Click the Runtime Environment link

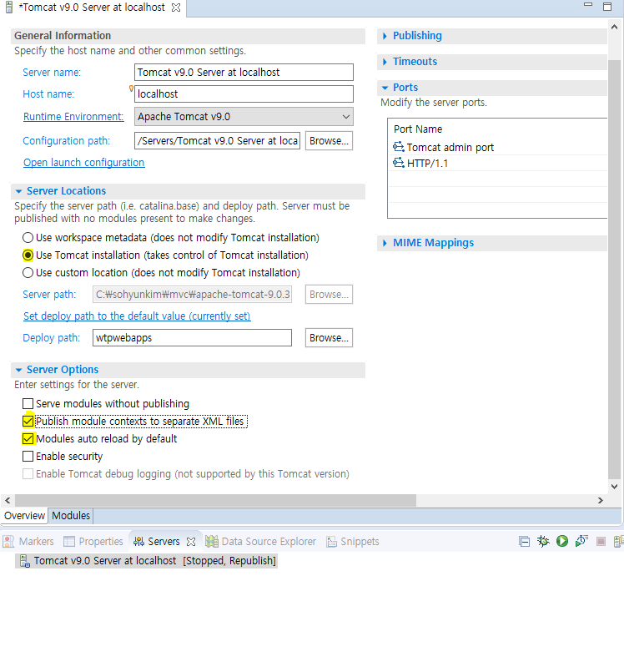tap(73, 117)
